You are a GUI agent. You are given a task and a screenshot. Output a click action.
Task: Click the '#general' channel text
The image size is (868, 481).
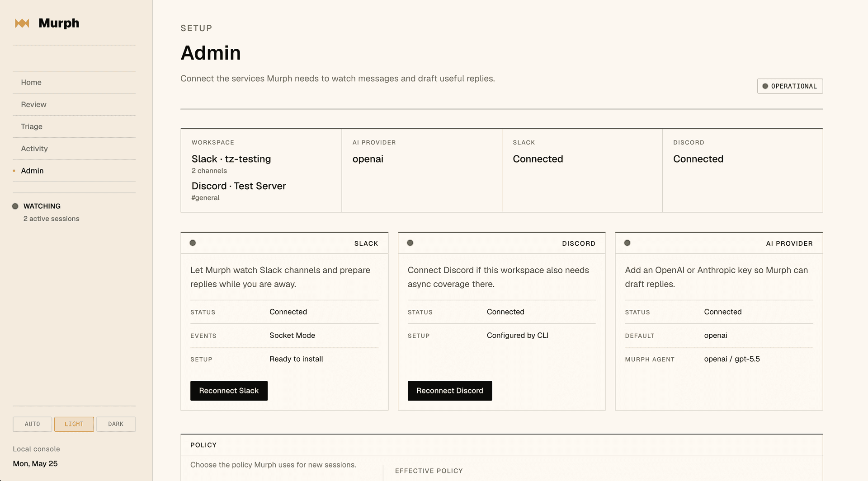(x=205, y=198)
